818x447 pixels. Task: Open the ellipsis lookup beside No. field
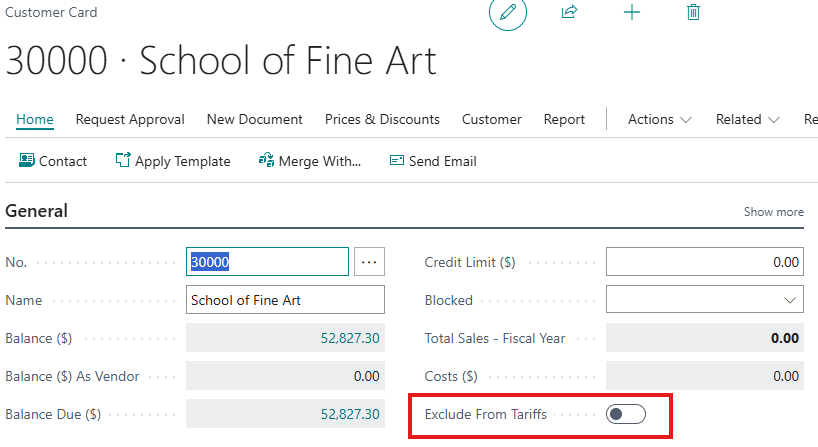click(370, 262)
